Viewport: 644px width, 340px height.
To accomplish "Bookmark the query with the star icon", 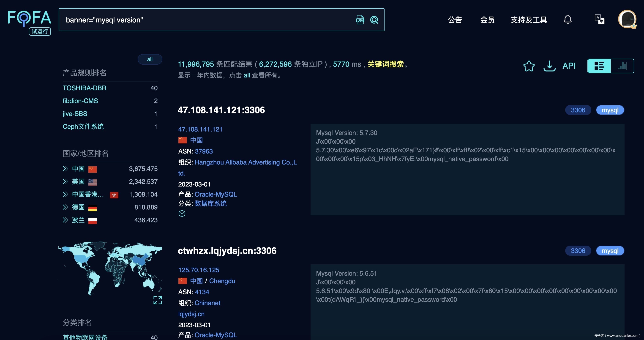I will [x=529, y=66].
